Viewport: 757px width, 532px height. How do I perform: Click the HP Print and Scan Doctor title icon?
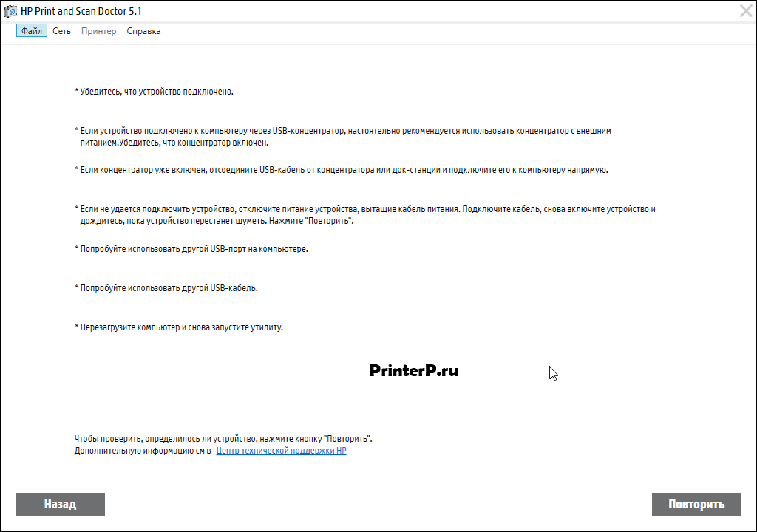click(x=10, y=11)
